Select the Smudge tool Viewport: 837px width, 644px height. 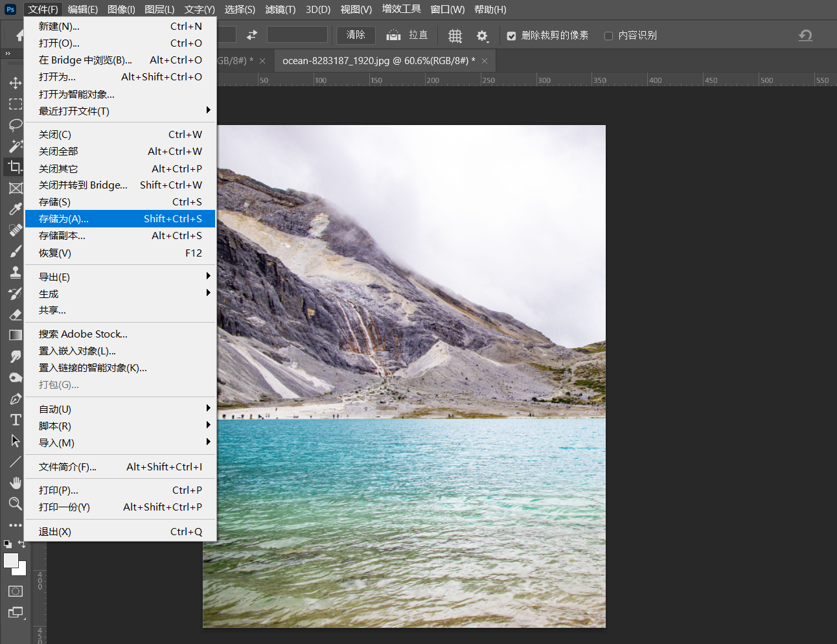[16, 356]
